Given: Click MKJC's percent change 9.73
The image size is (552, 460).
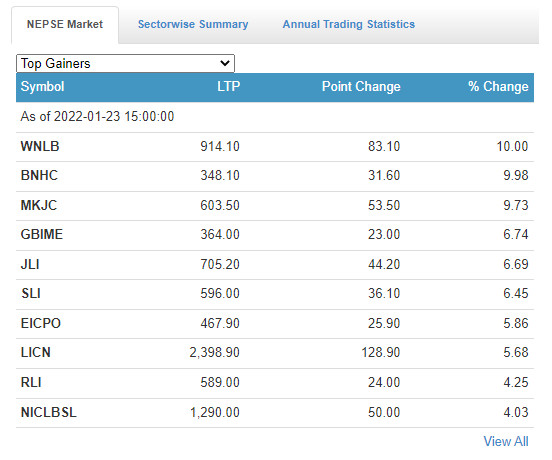Looking at the screenshot, I should (516, 205).
